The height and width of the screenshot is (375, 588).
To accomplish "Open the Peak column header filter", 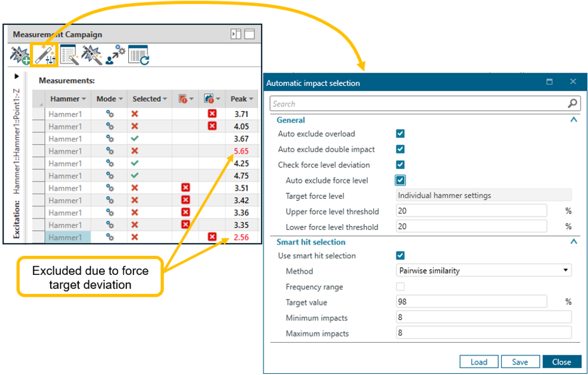I will click(251, 99).
